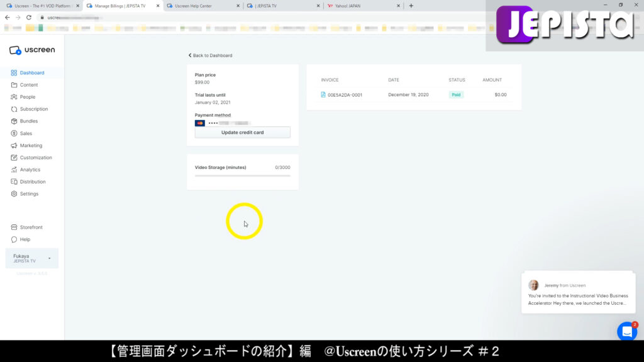644x362 pixels.
Task: Click the Video Storage progress bar
Action: [242, 176]
